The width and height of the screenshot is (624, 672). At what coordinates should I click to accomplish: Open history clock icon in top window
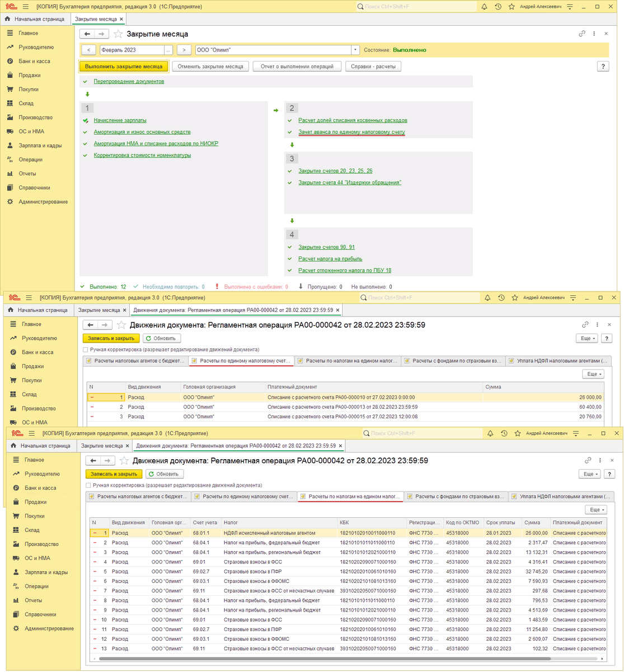pos(498,7)
